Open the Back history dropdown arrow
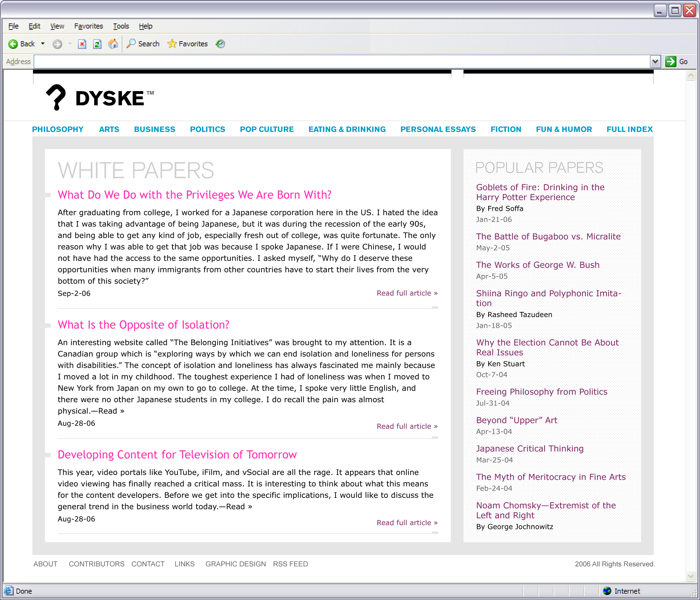Image resolution: width=700 pixels, height=600 pixels. click(x=43, y=44)
